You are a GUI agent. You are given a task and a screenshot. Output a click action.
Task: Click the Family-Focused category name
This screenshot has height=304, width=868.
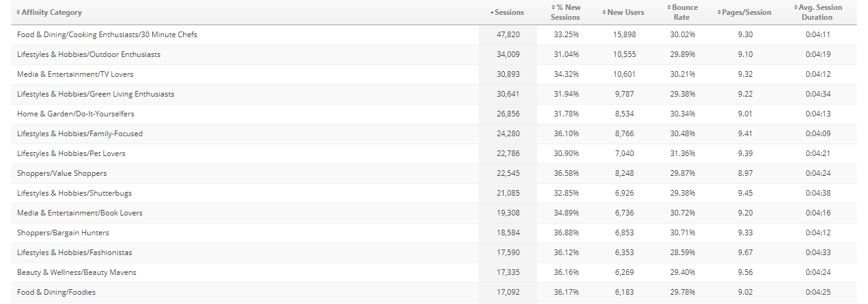coord(80,134)
